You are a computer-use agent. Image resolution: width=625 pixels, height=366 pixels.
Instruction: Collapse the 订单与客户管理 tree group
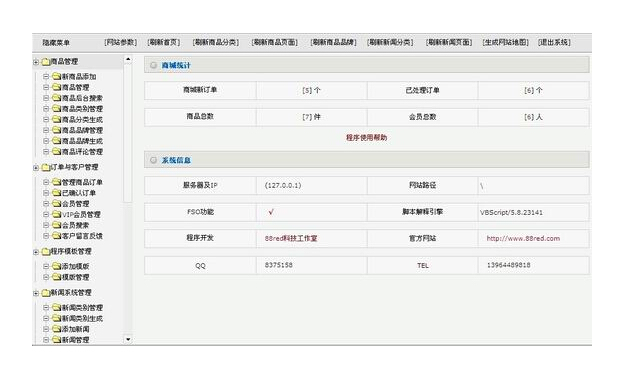(x=36, y=168)
